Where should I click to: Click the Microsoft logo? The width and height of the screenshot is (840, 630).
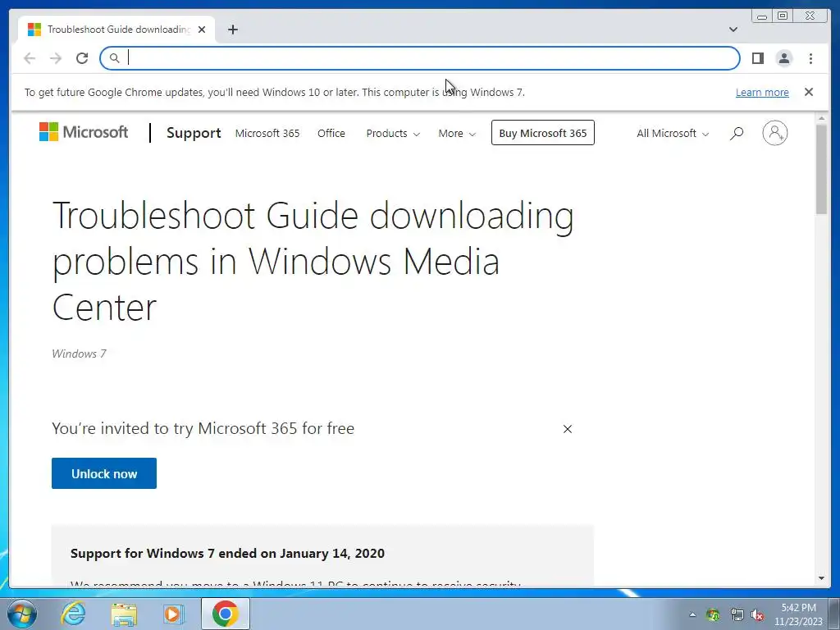pos(84,132)
